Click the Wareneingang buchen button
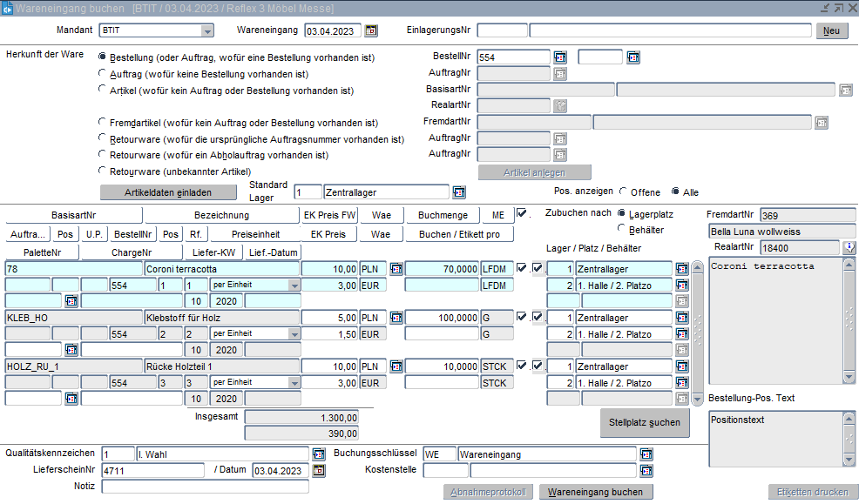Screen dimensions: 859x504 [596, 493]
